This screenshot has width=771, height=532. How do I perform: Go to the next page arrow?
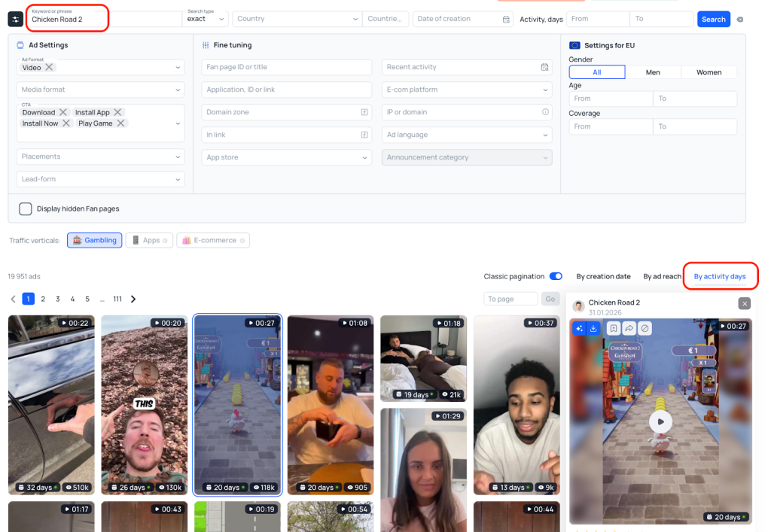pyautogui.click(x=133, y=299)
